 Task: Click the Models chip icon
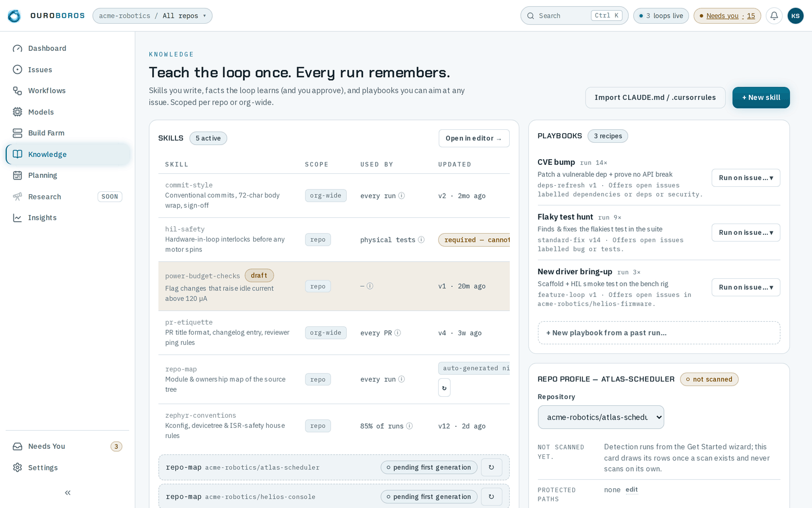[17, 112]
